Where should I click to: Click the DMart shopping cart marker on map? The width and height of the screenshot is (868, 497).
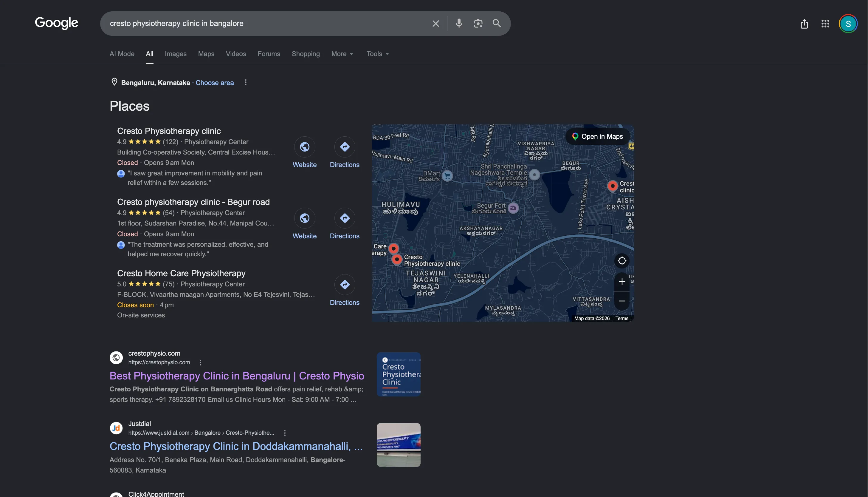point(447,176)
